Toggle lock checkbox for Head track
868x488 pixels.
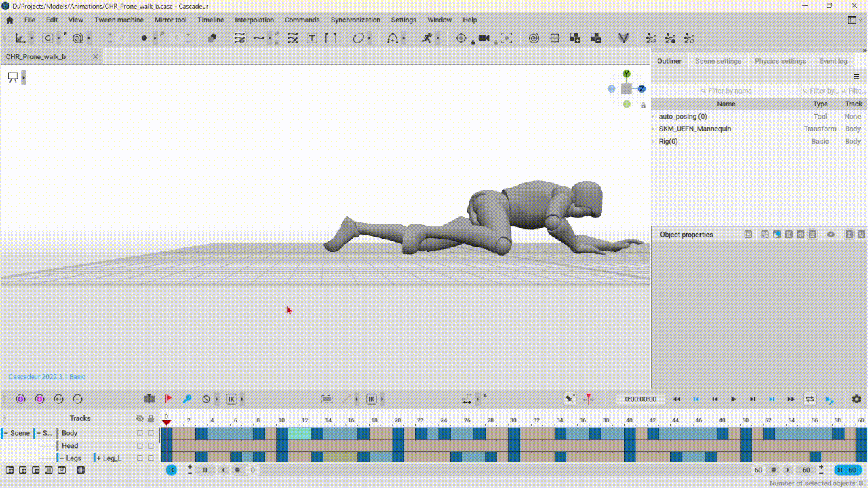point(151,446)
